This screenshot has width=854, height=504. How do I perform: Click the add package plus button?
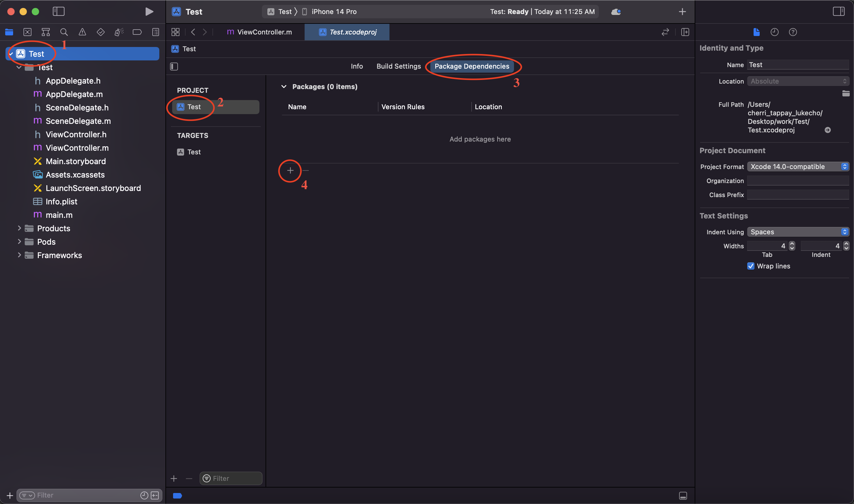[x=290, y=171]
